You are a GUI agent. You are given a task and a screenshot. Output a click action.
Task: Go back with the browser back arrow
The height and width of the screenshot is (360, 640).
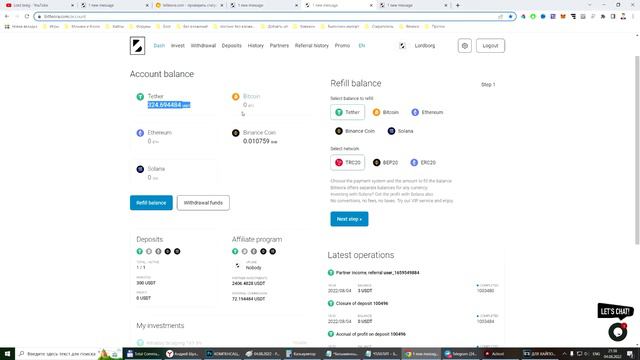tap(7, 17)
